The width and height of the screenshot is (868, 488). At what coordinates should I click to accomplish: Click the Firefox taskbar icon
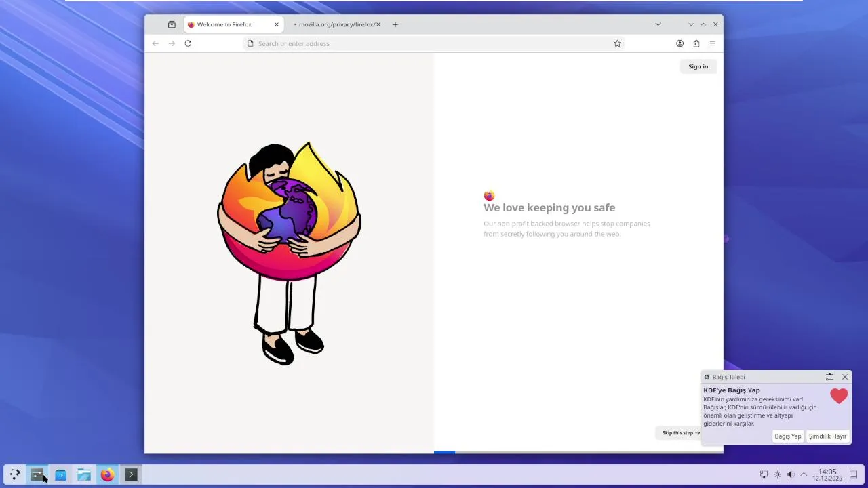click(107, 474)
